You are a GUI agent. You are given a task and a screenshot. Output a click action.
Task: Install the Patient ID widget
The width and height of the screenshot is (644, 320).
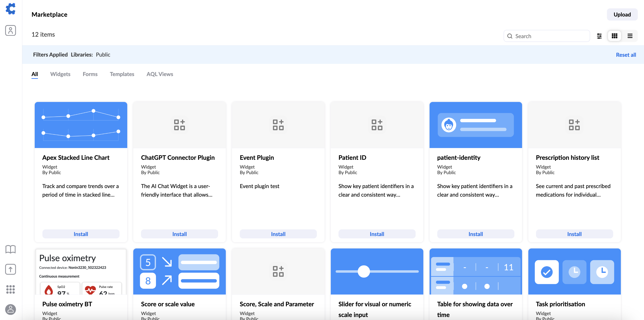coord(377,234)
